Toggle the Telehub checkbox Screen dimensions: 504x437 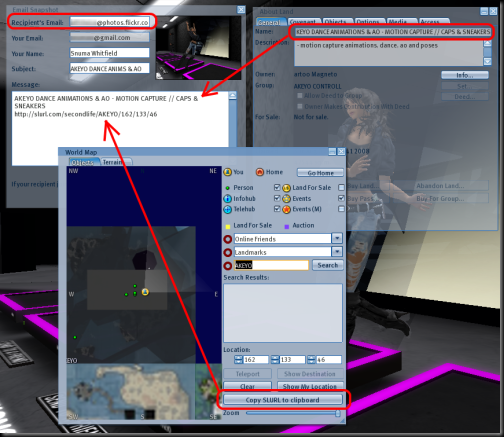(277, 209)
